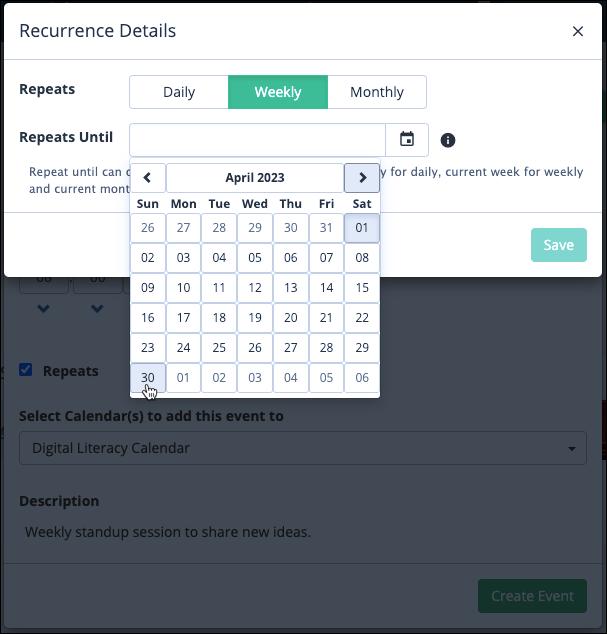This screenshot has width=607, height=634.
Task: Click the Create Event button
Action: [x=532, y=596]
